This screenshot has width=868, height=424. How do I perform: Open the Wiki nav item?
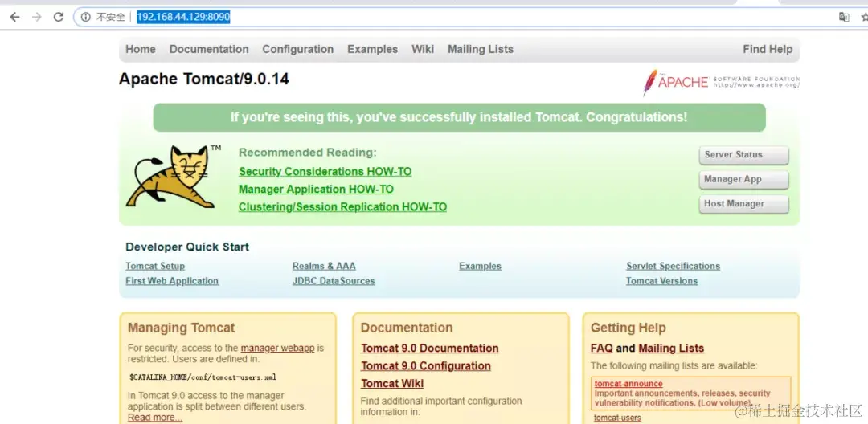423,49
